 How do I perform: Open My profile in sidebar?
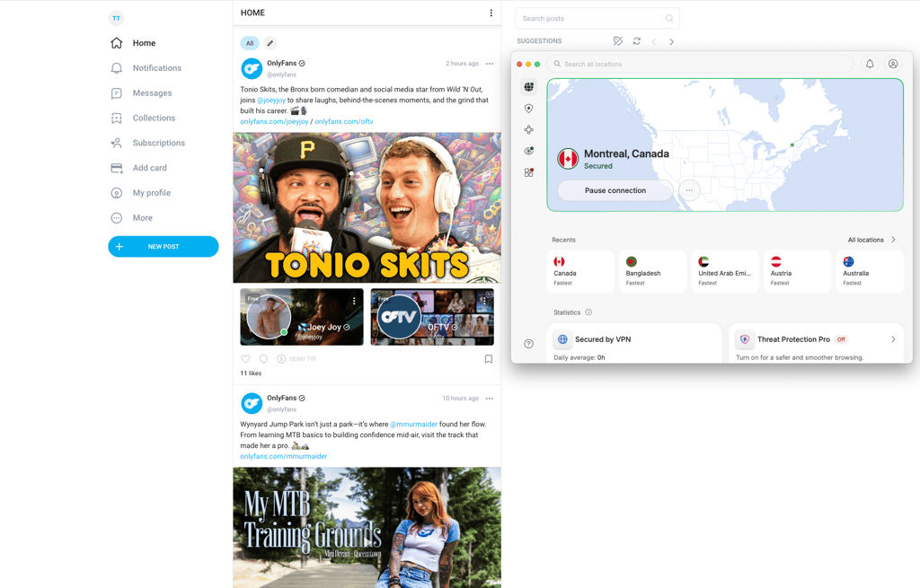pos(141,193)
